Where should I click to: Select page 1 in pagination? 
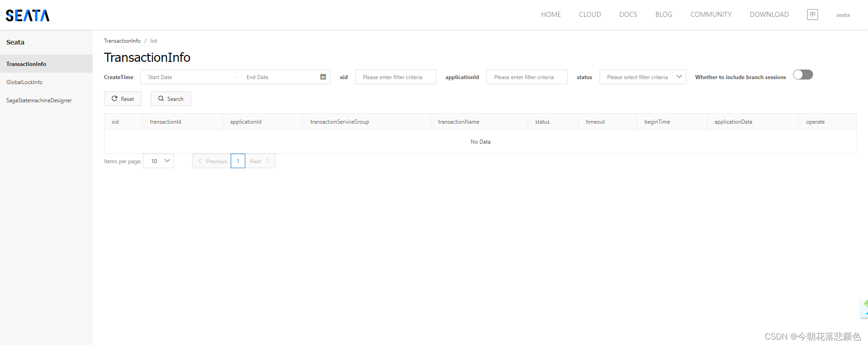tap(238, 161)
